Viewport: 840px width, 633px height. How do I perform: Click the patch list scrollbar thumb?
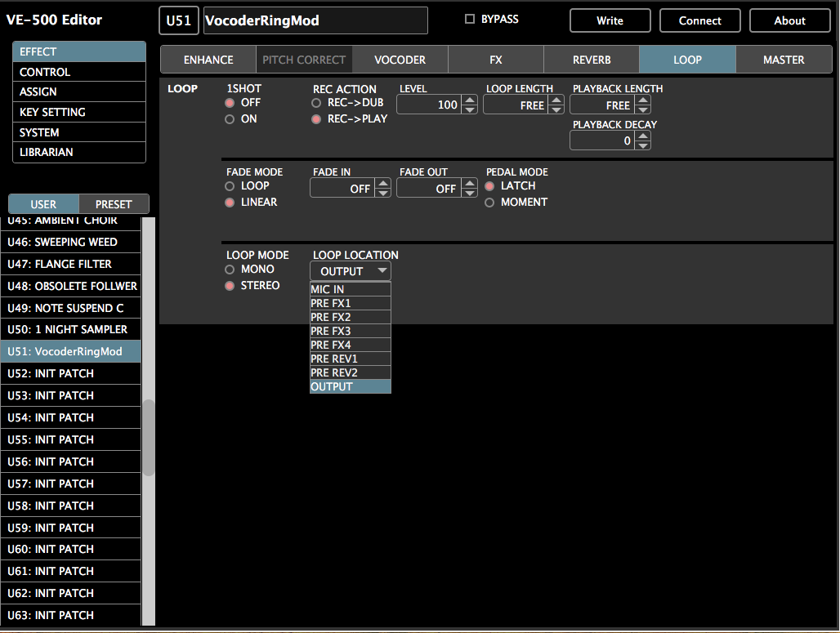point(149,438)
